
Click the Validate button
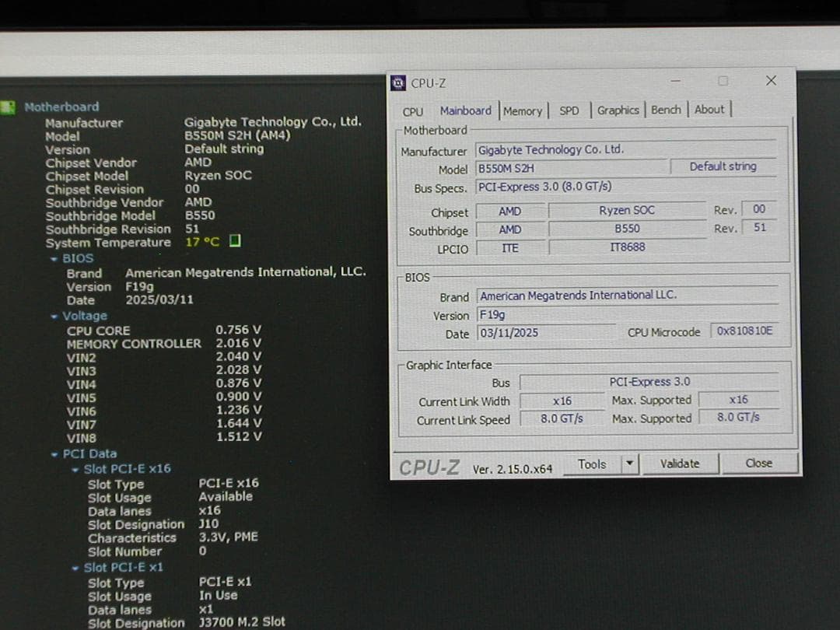(680, 464)
